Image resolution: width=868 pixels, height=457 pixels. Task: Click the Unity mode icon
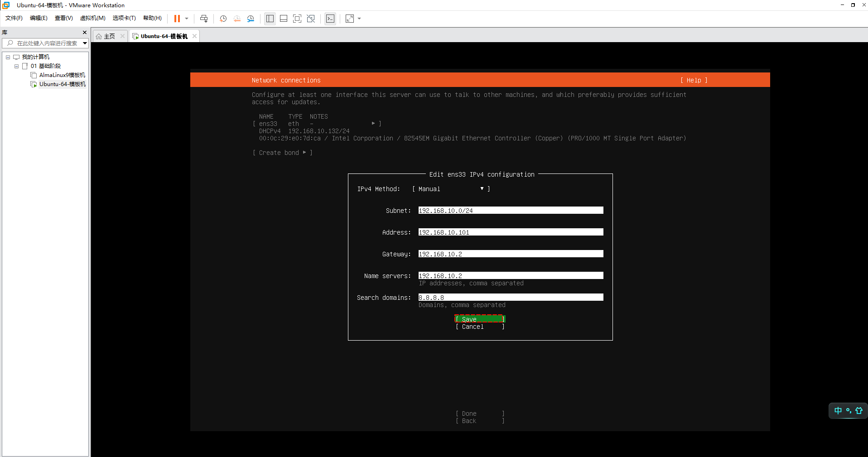tap(311, 19)
